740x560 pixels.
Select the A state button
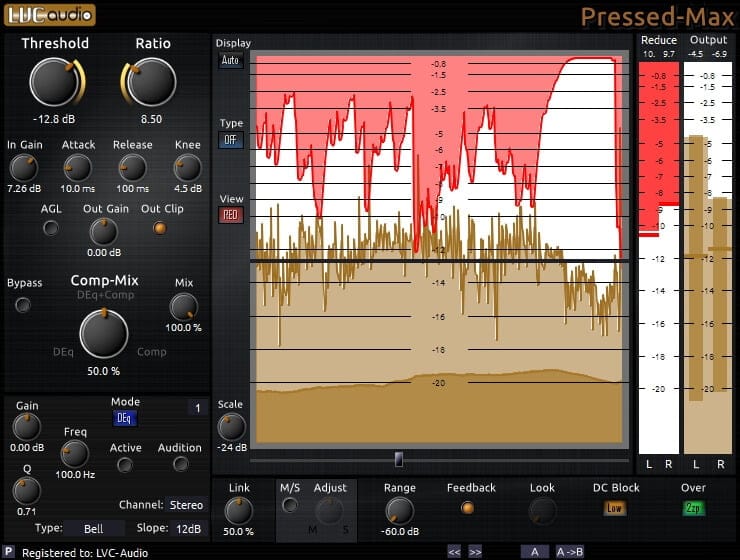535,552
